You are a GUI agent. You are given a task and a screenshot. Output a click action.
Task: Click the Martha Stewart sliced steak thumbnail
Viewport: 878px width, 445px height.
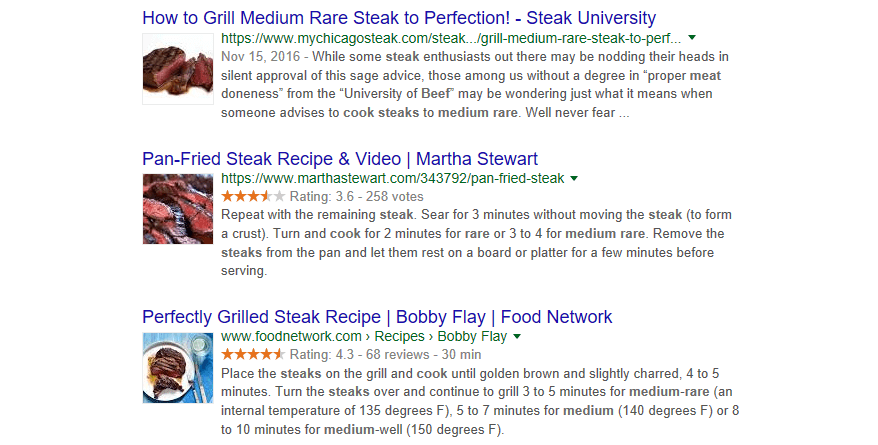tap(178, 210)
